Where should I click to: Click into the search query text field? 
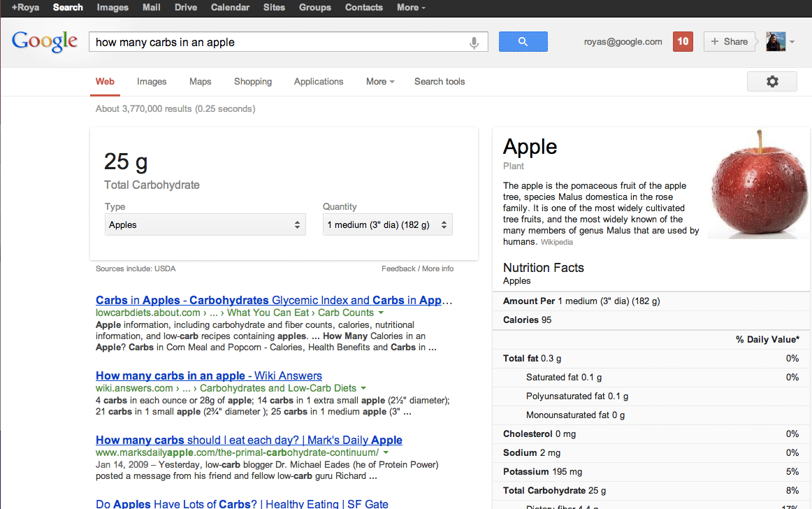[x=280, y=43]
